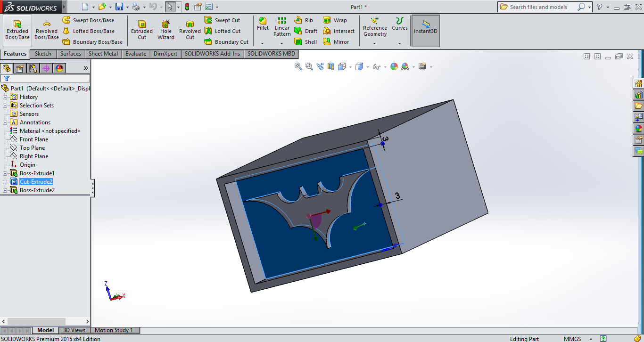Open the Sheet Metal tab

coord(103,54)
